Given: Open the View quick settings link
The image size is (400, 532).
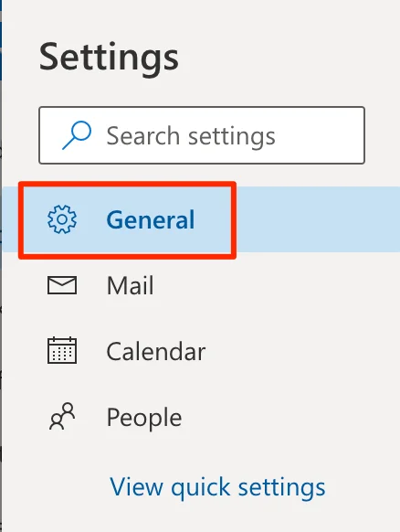Looking at the screenshot, I should pyautogui.click(x=217, y=487).
